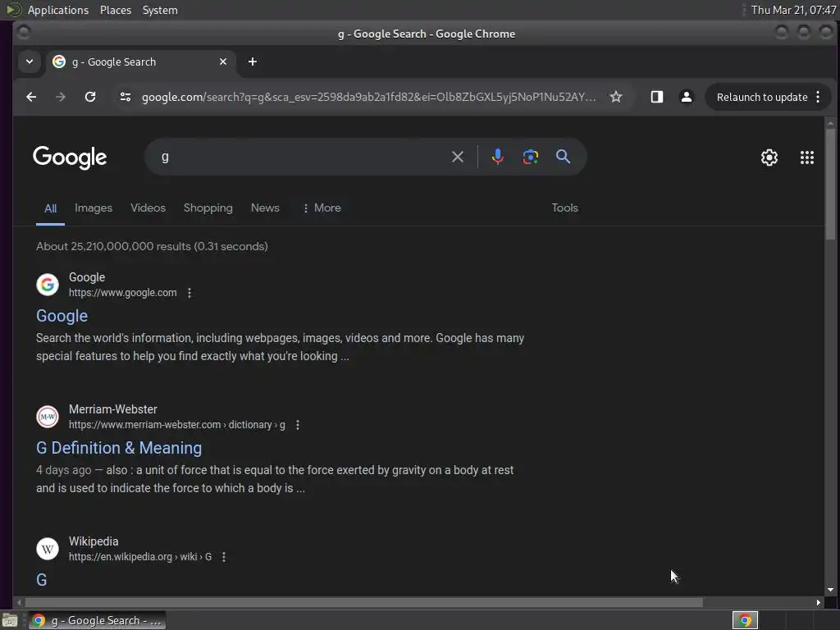The image size is (840, 630).
Task: Switch to Shopping results
Action: click(x=208, y=208)
